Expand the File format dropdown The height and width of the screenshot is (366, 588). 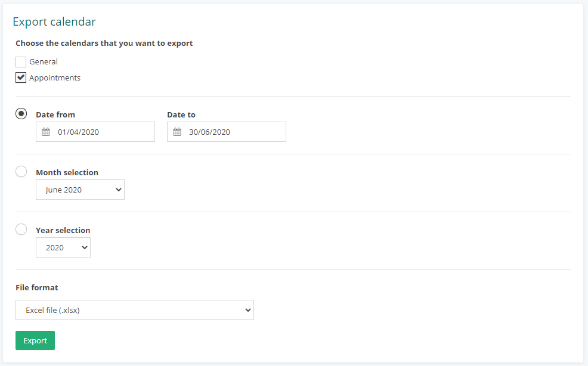[x=135, y=310]
